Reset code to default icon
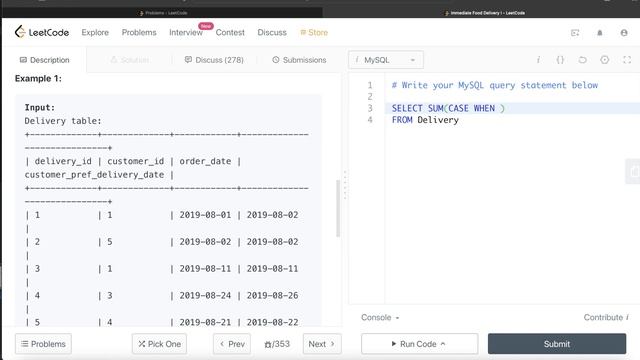This screenshot has width=640, height=360. tap(582, 60)
